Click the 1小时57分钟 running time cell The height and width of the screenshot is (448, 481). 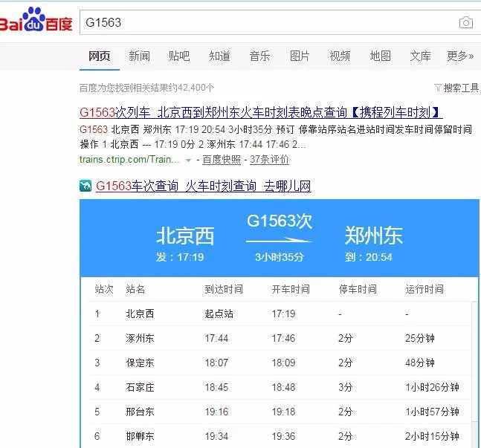432,412
